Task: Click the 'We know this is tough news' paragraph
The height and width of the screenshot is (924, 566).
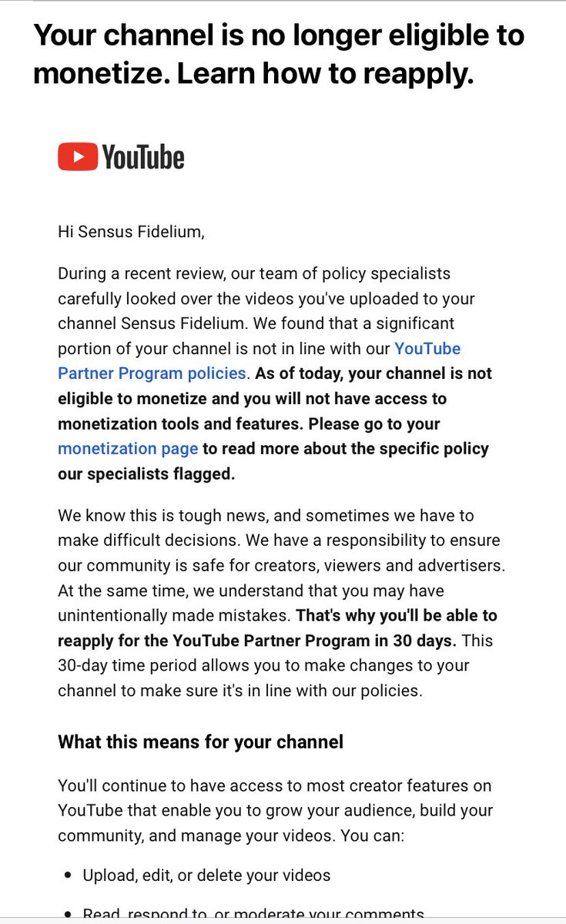Action: (x=281, y=603)
